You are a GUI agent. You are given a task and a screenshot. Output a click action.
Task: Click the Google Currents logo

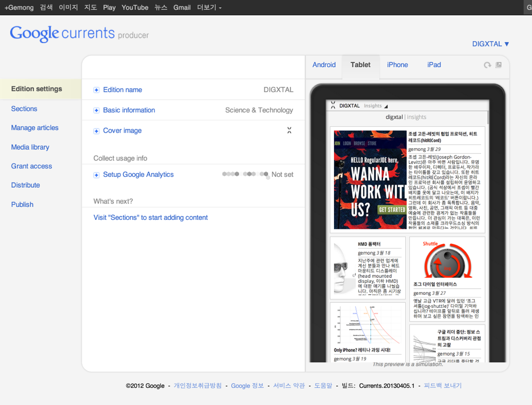point(62,33)
